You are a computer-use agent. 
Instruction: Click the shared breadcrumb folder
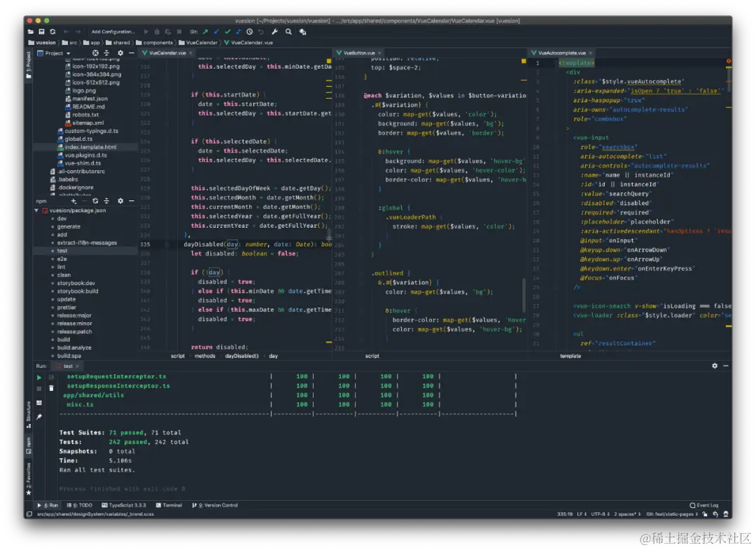pyautogui.click(x=118, y=43)
